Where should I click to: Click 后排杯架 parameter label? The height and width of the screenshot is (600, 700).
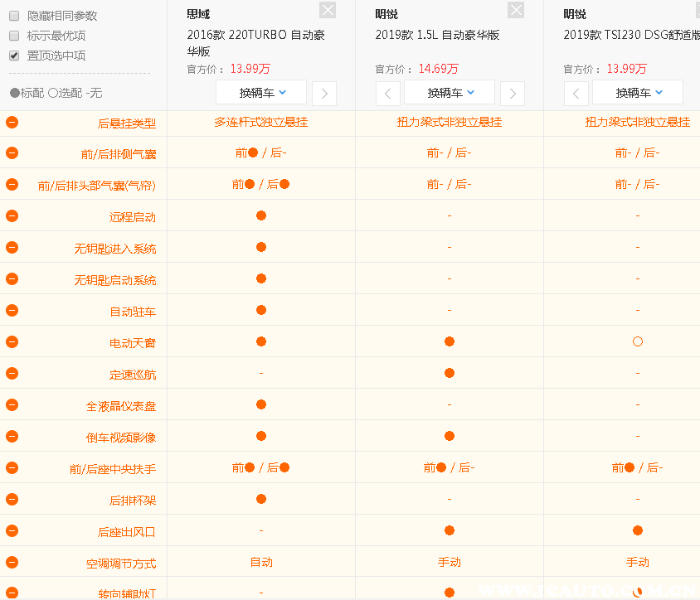pyautogui.click(x=133, y=501)
